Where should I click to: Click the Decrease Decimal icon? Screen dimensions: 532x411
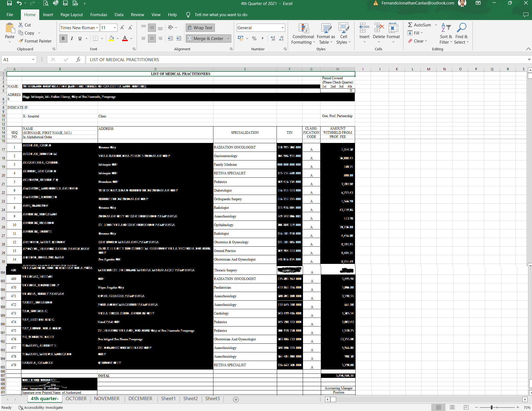[281, 38]
